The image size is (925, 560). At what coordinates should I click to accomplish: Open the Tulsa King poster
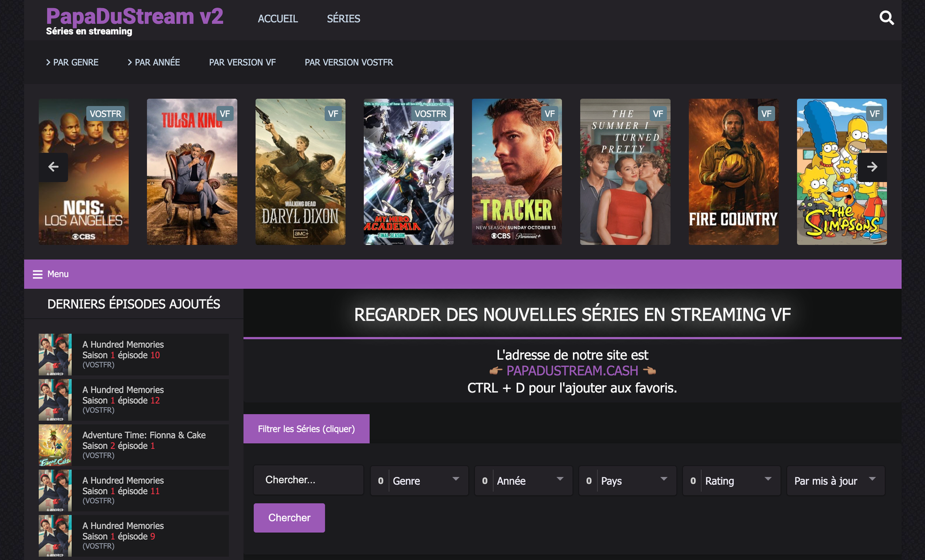191,172
